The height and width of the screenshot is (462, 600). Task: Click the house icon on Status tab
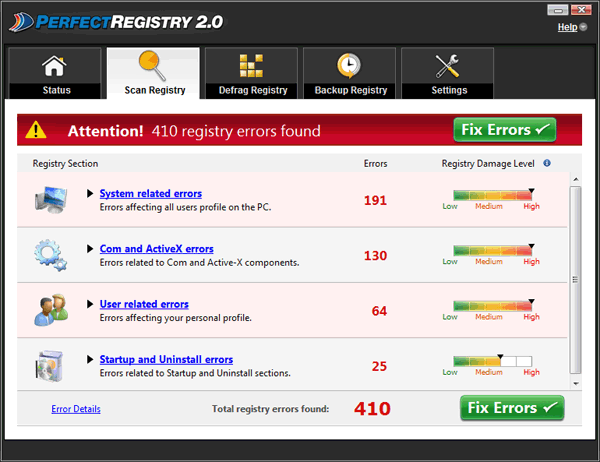point(54,66)
